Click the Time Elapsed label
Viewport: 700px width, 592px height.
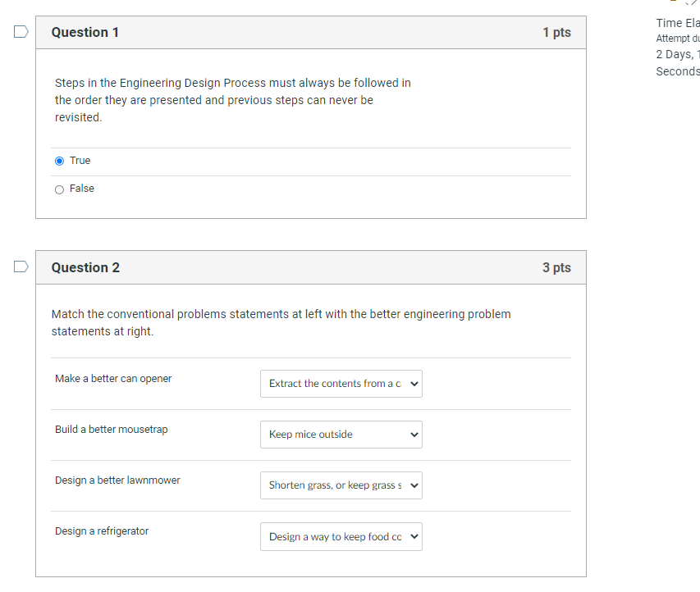pos(678,23)
